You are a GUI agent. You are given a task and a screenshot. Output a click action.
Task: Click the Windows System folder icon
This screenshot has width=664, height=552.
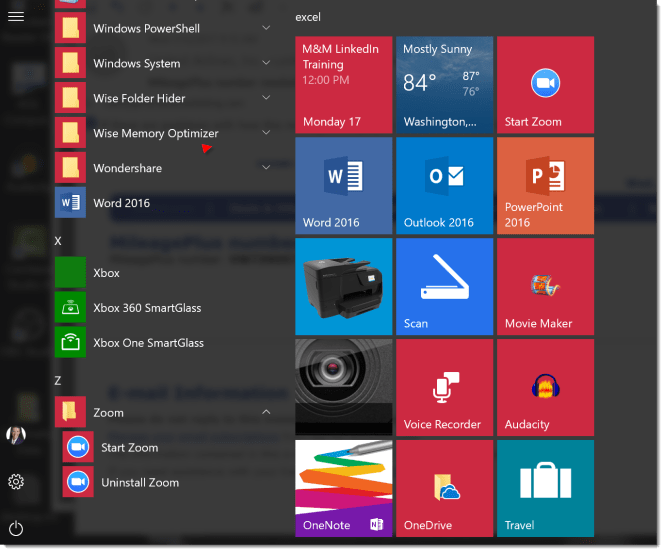pyautogui.click(x=70, y=63)
